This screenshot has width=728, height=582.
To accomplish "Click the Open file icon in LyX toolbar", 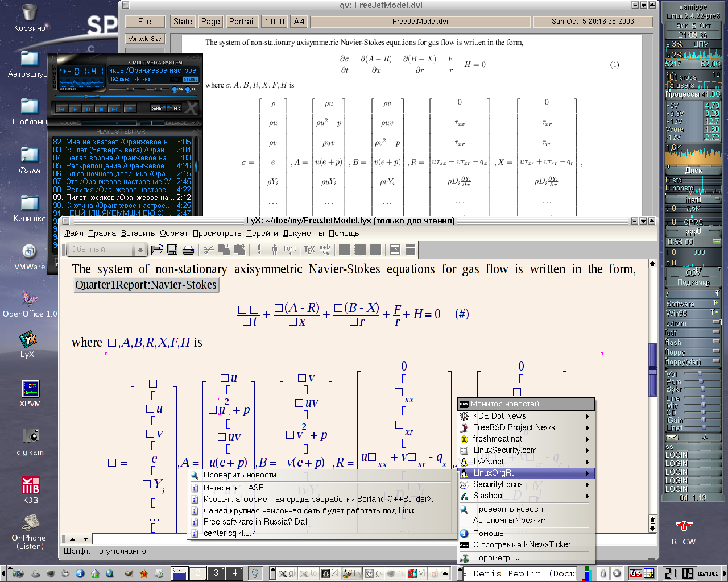I will coord(157,250).
